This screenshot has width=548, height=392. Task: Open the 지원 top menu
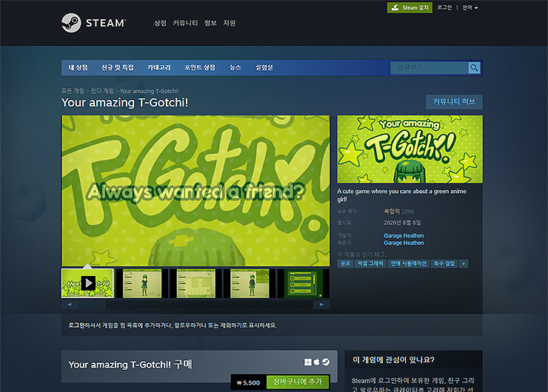click(x=230, y=23)
